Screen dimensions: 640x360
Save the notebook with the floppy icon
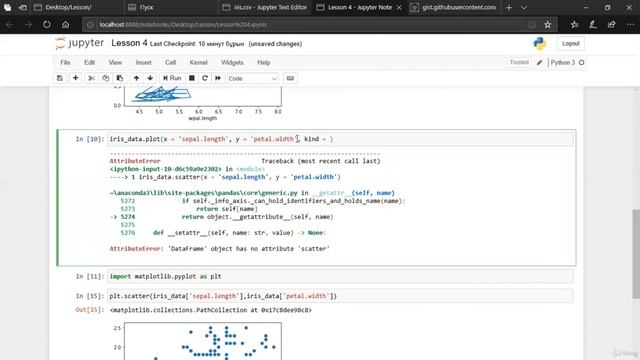point(60,78)
